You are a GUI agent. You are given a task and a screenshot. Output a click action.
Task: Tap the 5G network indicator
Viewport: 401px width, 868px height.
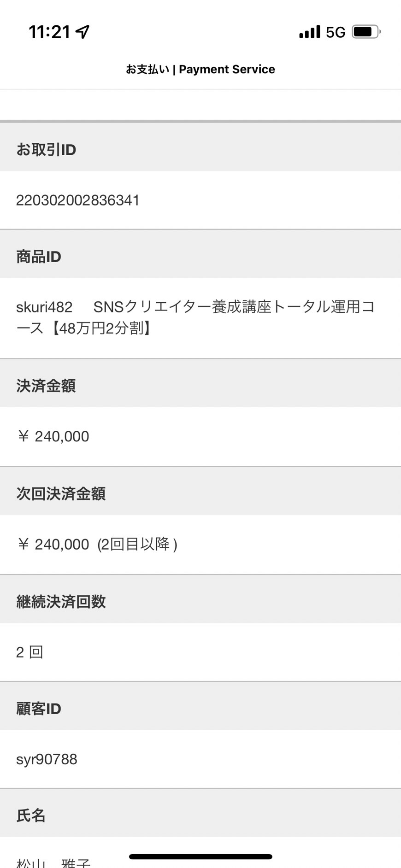click(336, 32)
